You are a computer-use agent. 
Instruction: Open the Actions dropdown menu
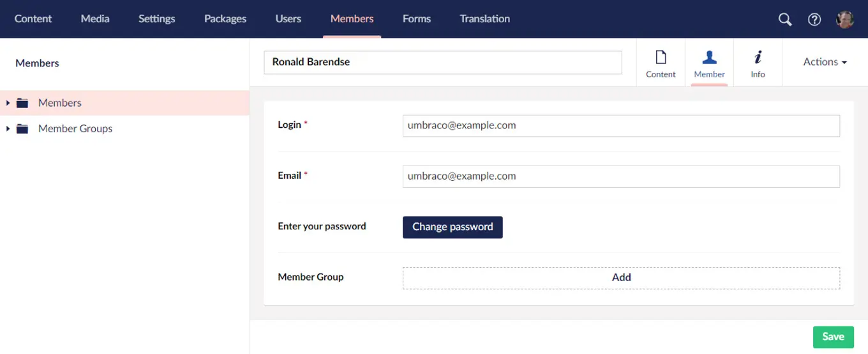(825, 62)
